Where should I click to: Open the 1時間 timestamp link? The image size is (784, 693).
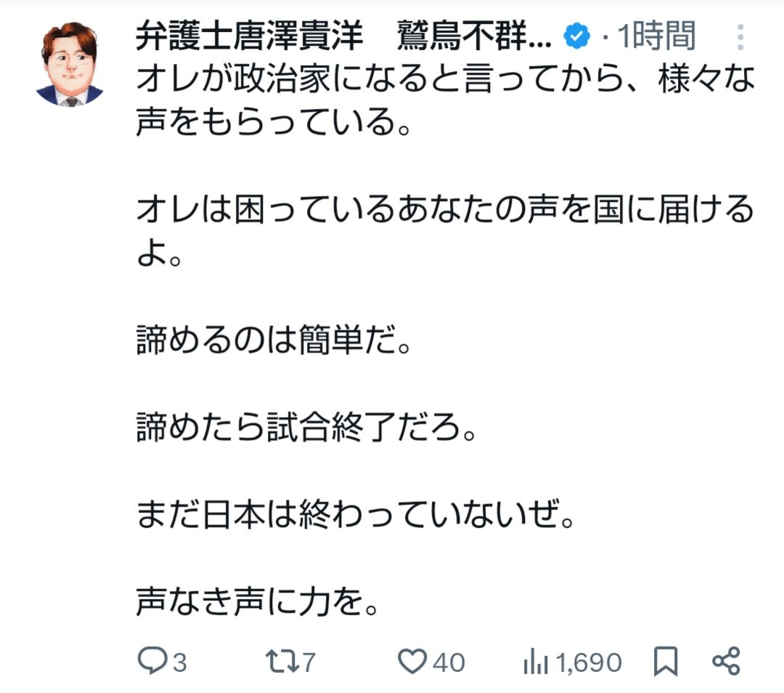tap(656, 37)
